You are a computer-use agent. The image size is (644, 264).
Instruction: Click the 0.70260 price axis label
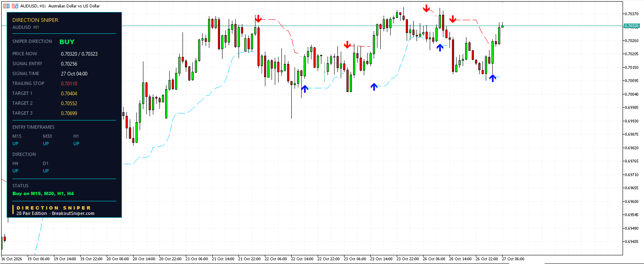click(x=632, y=40)
